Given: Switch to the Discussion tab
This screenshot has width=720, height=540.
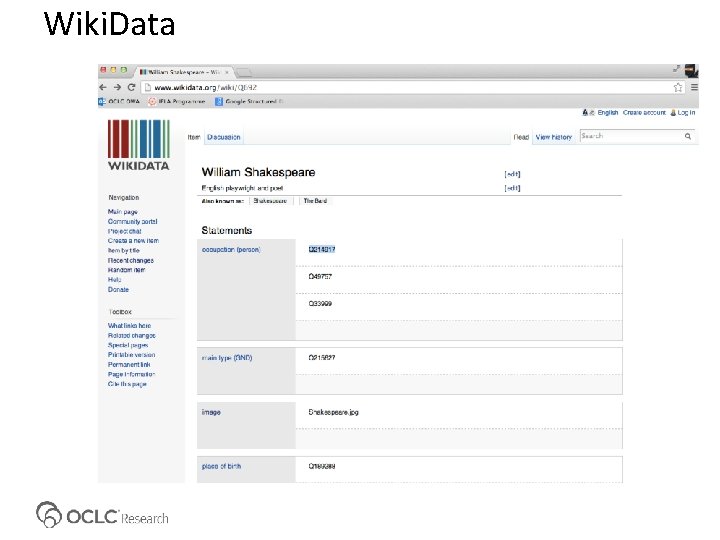Looking at the screenshot, I should point(224,137).
